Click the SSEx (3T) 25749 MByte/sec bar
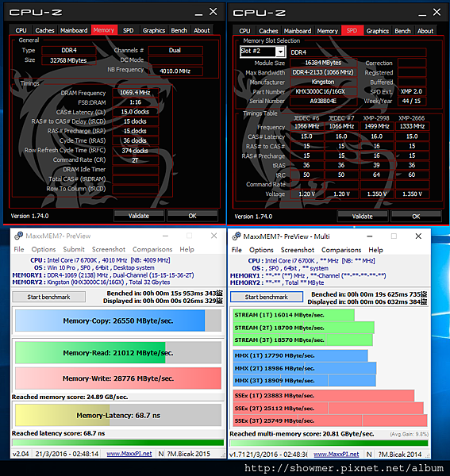Viewport: 450px width, 476px height. pos(330,420)
